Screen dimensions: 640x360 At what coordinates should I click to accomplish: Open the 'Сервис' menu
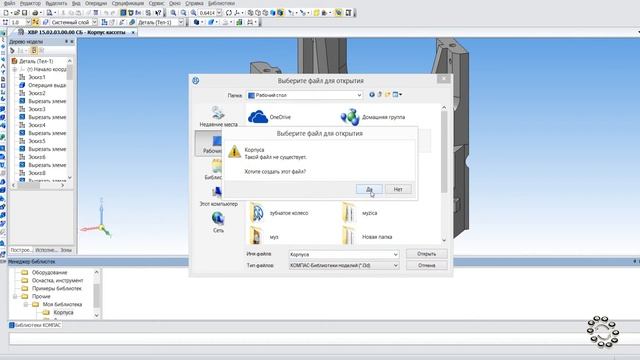pyautogui.click(x=156, y=3)
